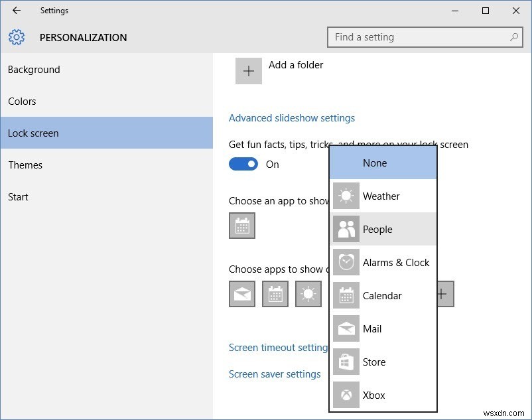Click the Add a folder plus button
Image resolution: width=532 pixels, height=420 pixels.
point(249,71)
